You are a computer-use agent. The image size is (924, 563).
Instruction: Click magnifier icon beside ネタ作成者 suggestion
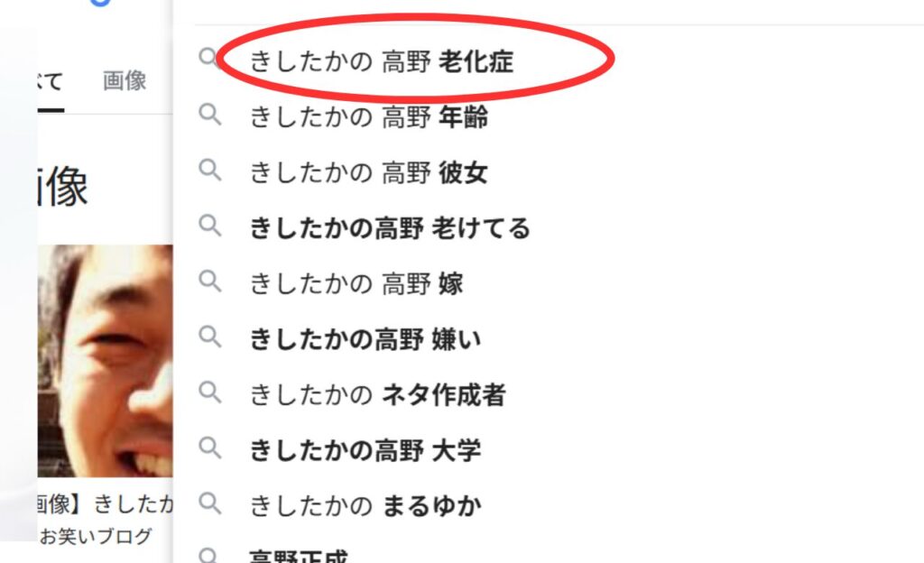[x=209, y=392]
